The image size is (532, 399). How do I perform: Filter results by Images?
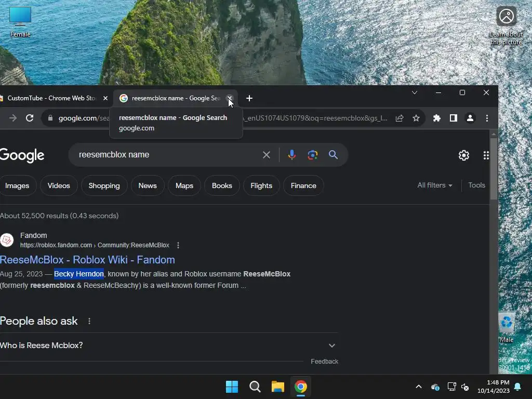tap(17, 185)
